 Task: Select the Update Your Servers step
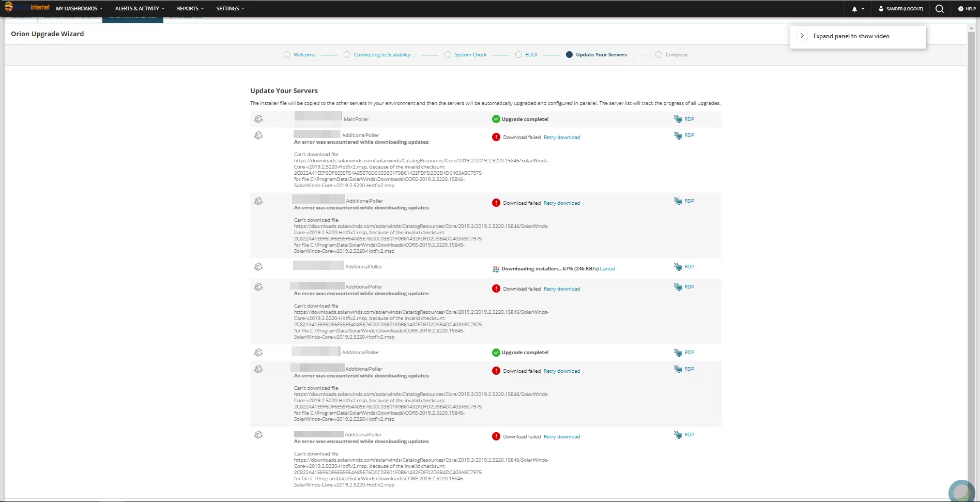click(x=596, y=55)
